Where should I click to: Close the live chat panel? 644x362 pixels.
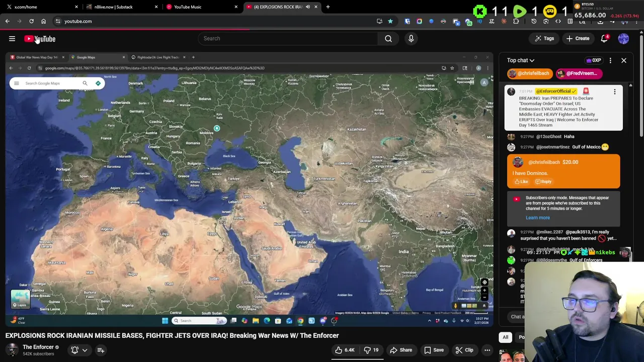623,60
